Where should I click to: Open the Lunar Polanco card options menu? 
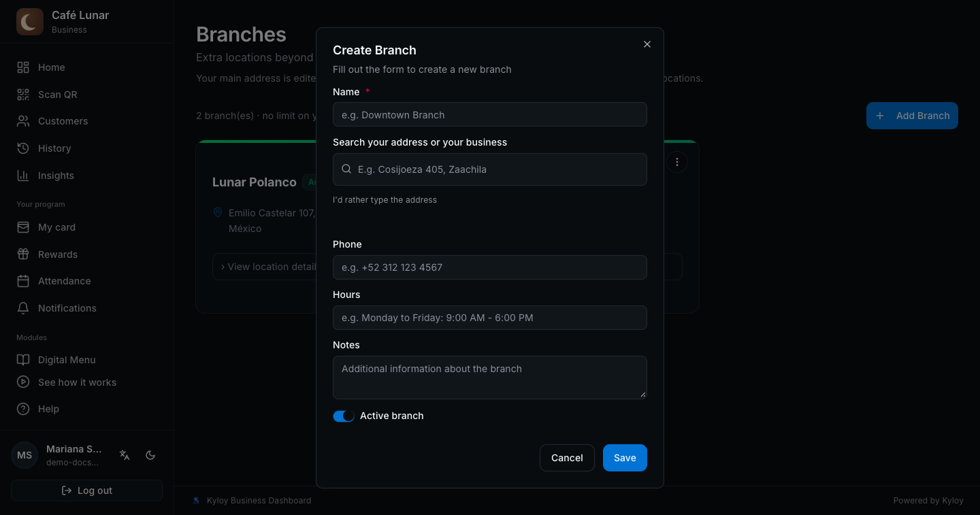coord(676,162)
